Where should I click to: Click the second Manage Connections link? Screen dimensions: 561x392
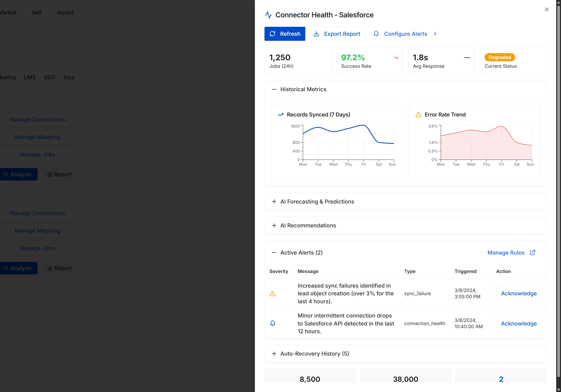click(x=37, y=213)
